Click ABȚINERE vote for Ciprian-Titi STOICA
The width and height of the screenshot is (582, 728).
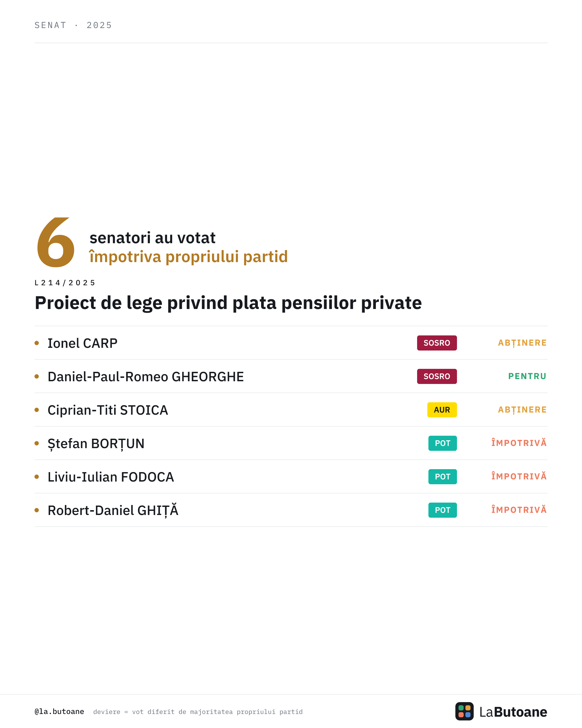(x=522, y=410)
